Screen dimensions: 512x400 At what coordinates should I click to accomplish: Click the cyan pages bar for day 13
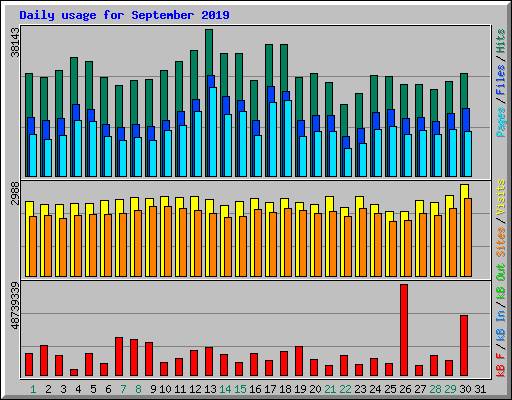[213, 132]
